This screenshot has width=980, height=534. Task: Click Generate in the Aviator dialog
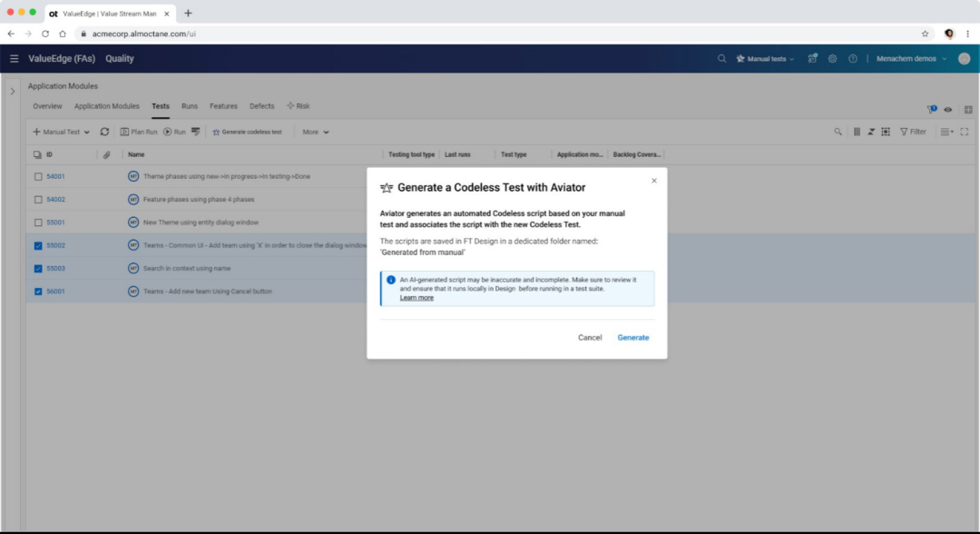coord(633,338)
